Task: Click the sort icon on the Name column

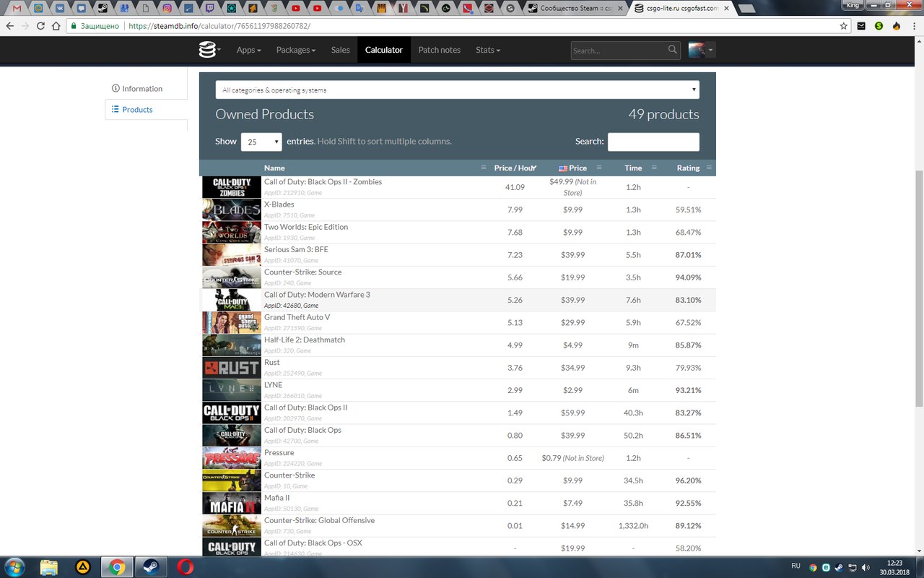Action: (484, 168)
